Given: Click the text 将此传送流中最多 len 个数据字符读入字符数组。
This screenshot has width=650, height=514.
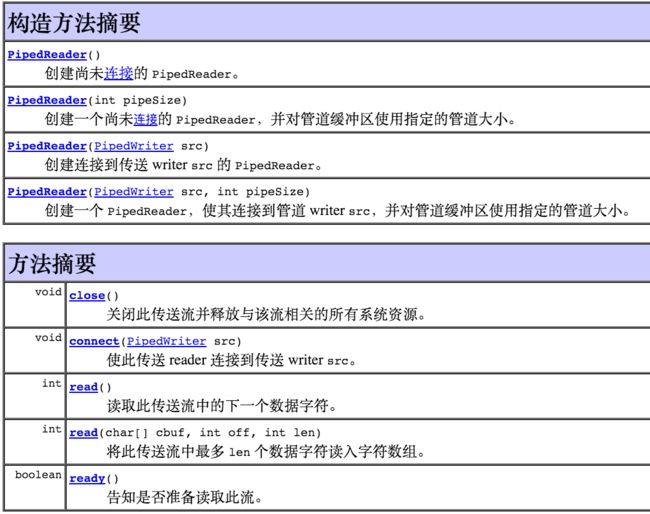Looking at the screenshot, I should 266,451.
